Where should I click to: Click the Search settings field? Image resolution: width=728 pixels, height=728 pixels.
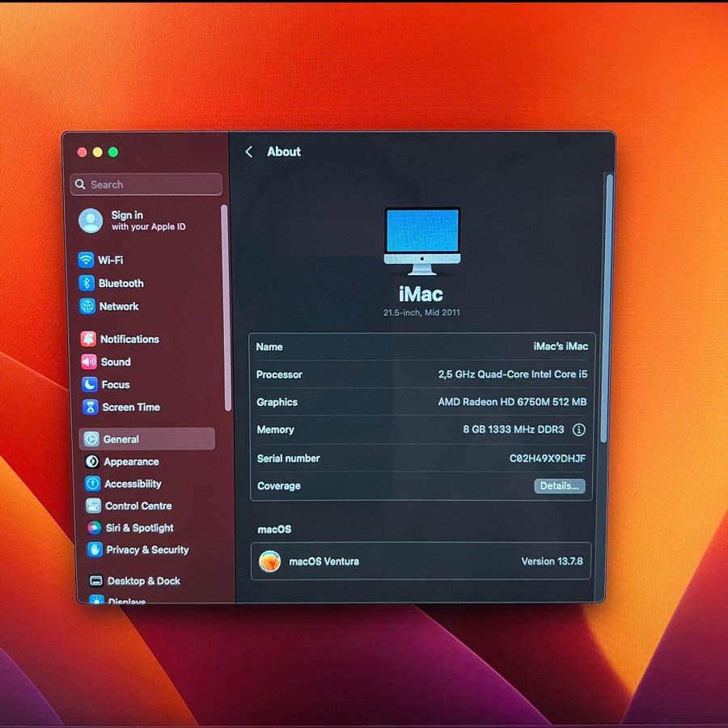tap(146, 184)
